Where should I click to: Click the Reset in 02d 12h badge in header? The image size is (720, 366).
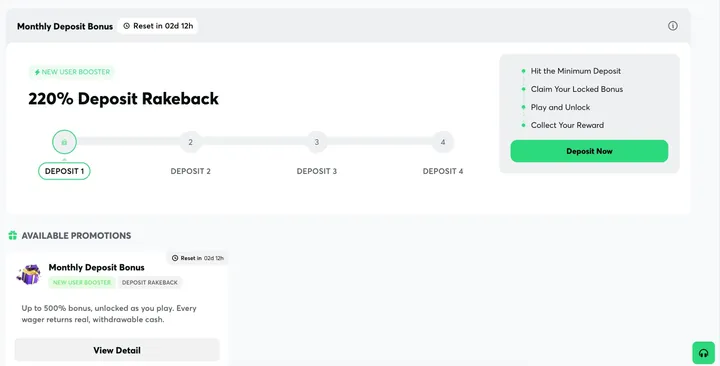(x=158, y=26)
